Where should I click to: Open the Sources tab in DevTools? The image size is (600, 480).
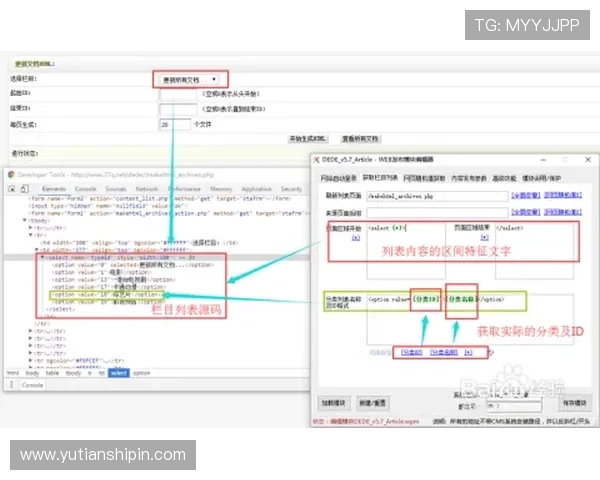116,188
